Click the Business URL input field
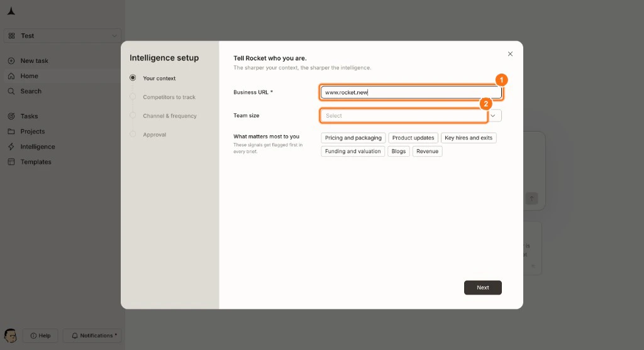Viewport: 644px width, 350px height. point(411,92)
